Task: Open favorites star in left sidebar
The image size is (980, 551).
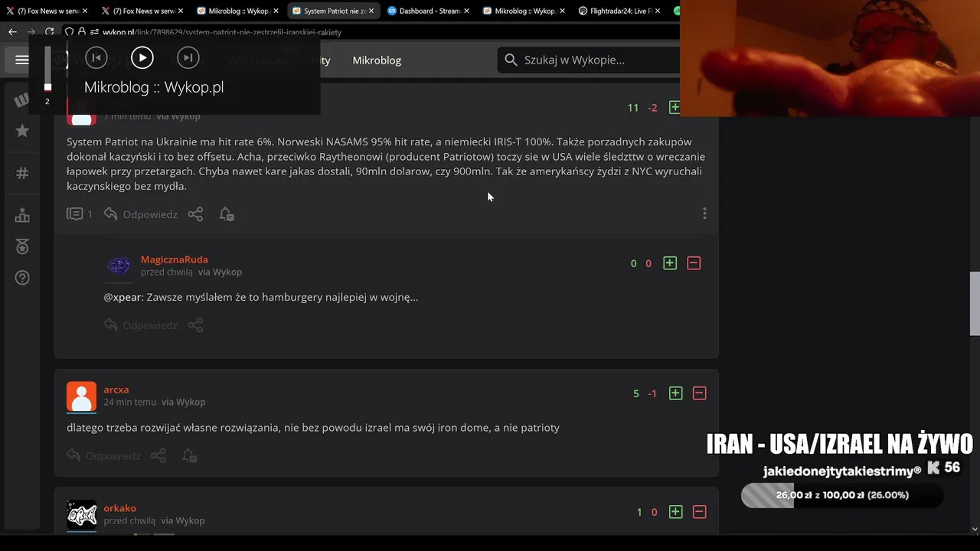Action: tap(22, 131)
